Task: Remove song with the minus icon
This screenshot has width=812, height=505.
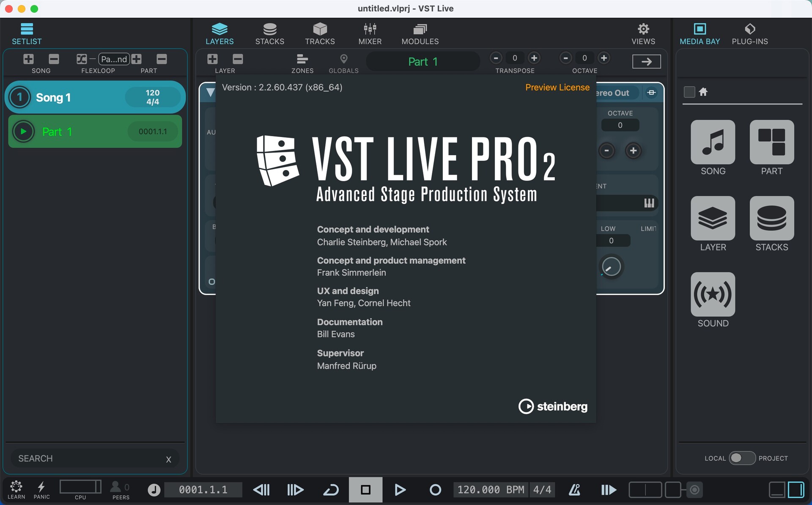Action: click(x=54, y=59)
